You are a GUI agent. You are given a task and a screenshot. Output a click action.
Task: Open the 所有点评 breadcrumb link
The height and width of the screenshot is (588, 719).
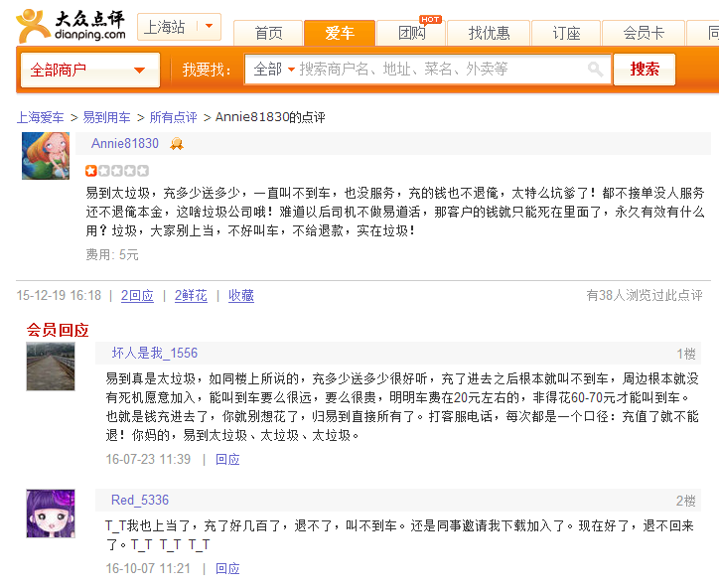coord(174,117)
